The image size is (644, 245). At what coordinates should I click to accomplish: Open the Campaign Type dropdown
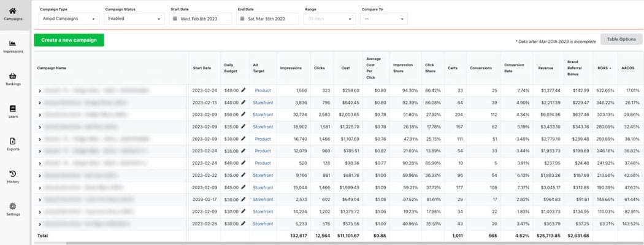point(69,19)
